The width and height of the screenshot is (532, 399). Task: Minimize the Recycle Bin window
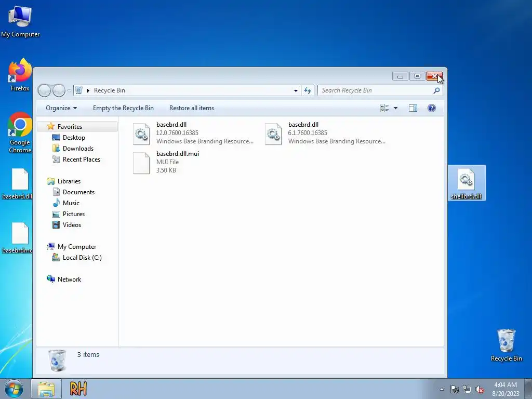point(400,76)
